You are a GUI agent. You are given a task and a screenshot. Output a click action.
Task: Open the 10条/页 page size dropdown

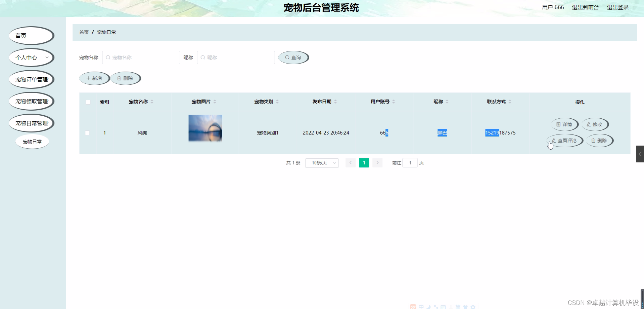click(x=322, y=163)
